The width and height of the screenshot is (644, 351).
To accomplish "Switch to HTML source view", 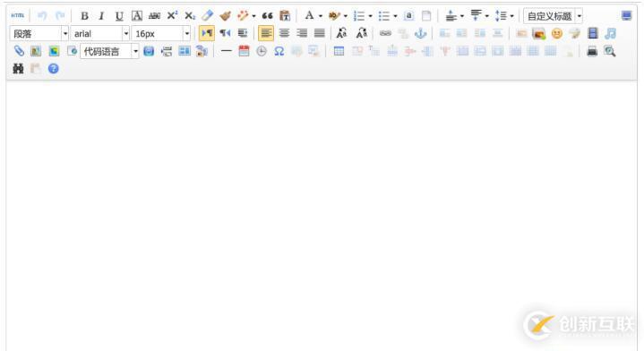I will pos(18,15).
